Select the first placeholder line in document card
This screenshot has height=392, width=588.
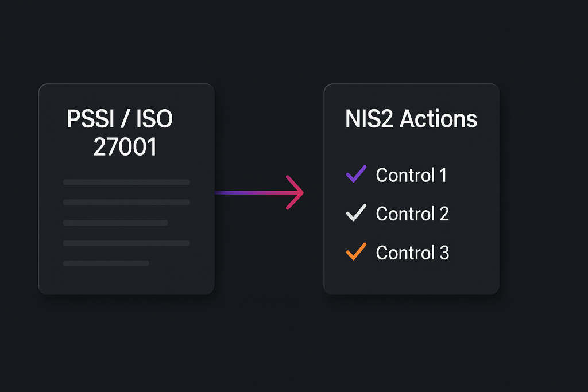pyautogui.click(x=126, y=182)
